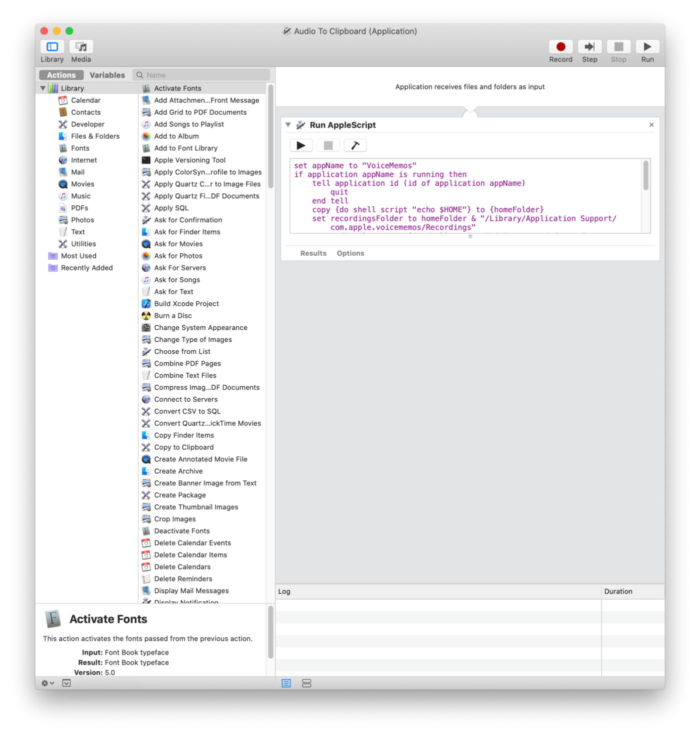Select Add Songs to Playlist action
Viewport: 700px width, 736px height.
pyautogui.click(x=202, y=124)
